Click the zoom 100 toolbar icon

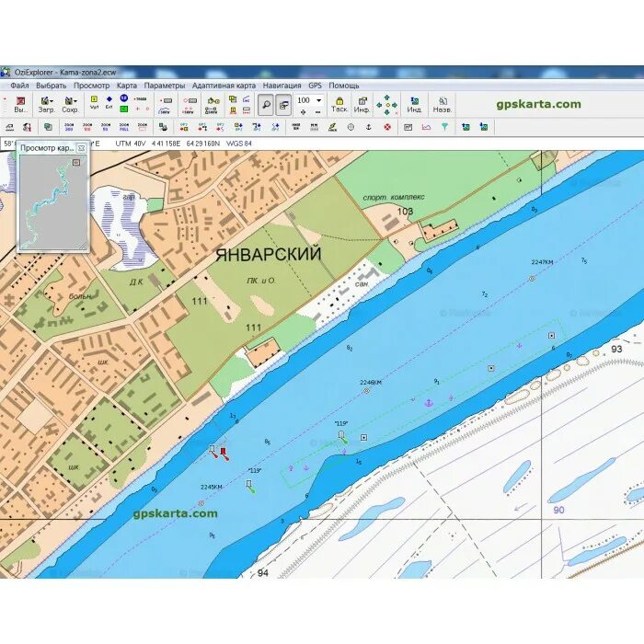point(87,127)
